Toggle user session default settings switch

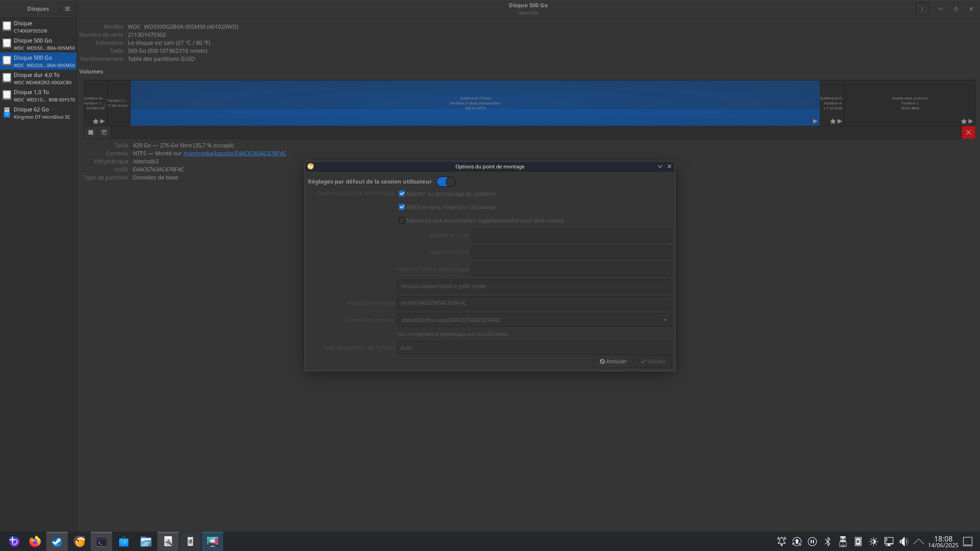[446, 182]
